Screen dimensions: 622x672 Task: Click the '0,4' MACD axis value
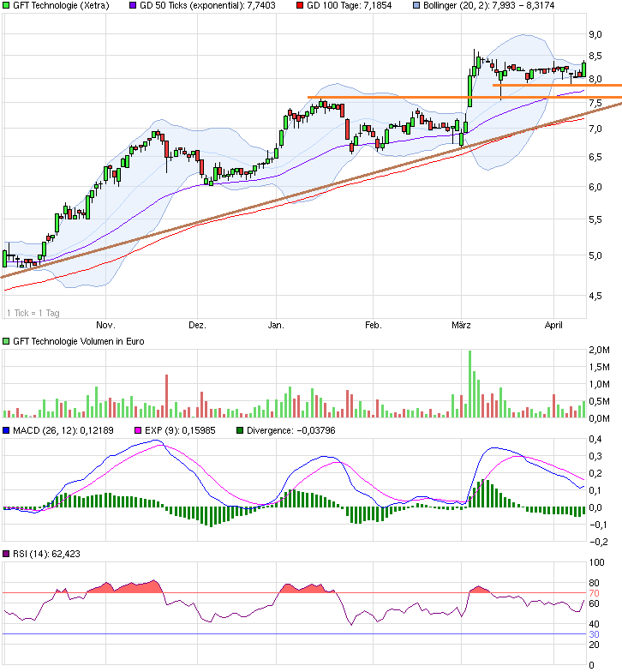pos(595,439)
